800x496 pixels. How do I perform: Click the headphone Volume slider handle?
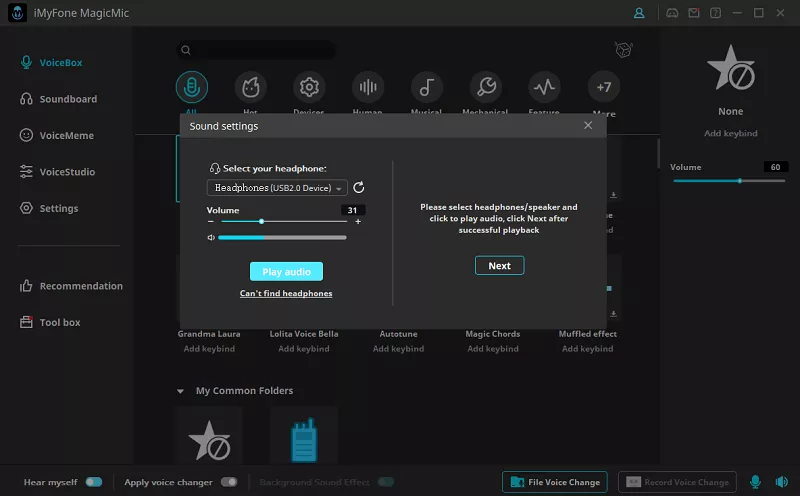[261, 221]
